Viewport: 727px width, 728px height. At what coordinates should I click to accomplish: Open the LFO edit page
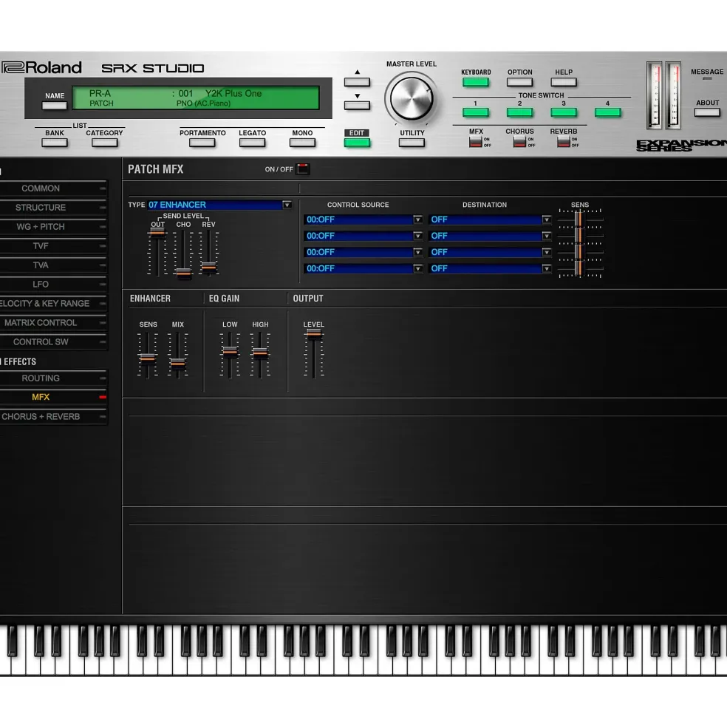pyautogui.click(x=53, y=284)
